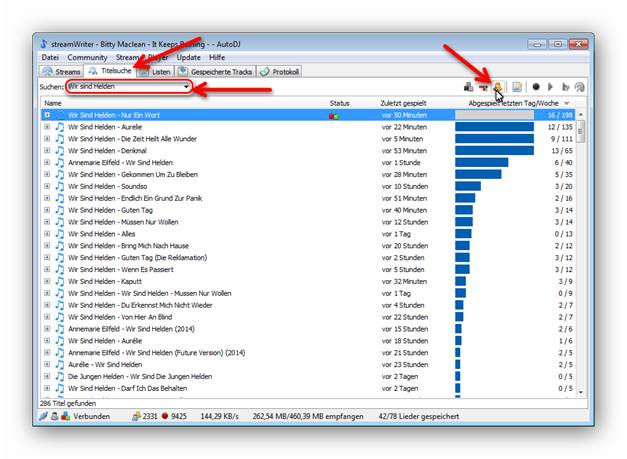
Task: Expand the Die Zeit Heilt Alle Wunder row
Action: point(47,139)
